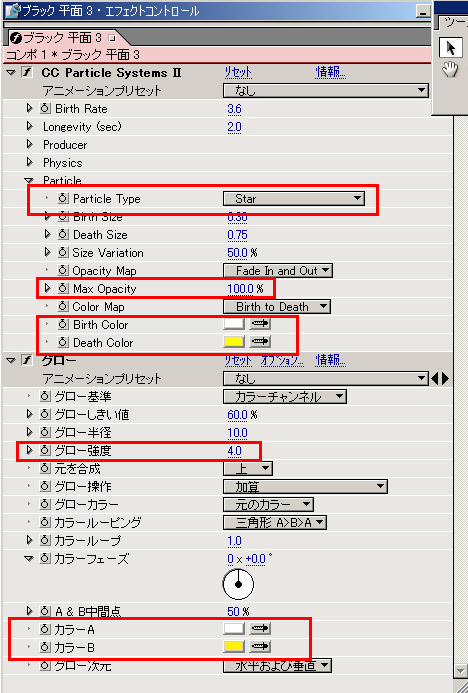
Task: Click the Death Color eyedropper icon
Action: [260, 342]
